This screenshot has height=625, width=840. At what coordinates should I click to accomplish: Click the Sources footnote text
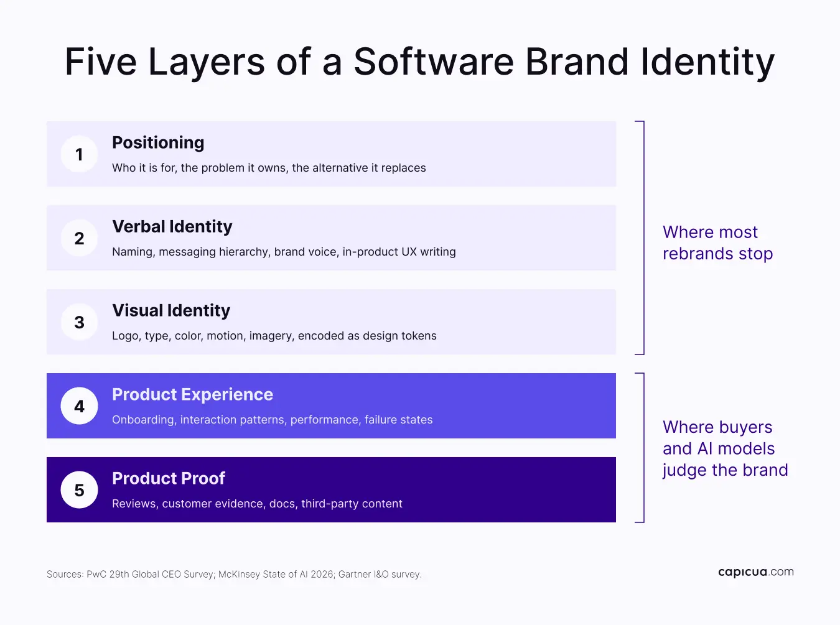pos(234,574)
